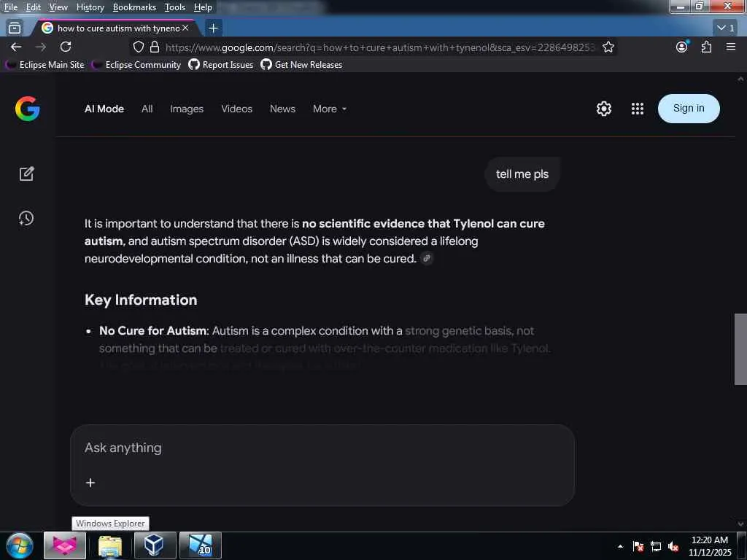Screen dimensions: 747x560
Task: Click the page vertical scrollbar thumb
Action: (x=740, y=349)
